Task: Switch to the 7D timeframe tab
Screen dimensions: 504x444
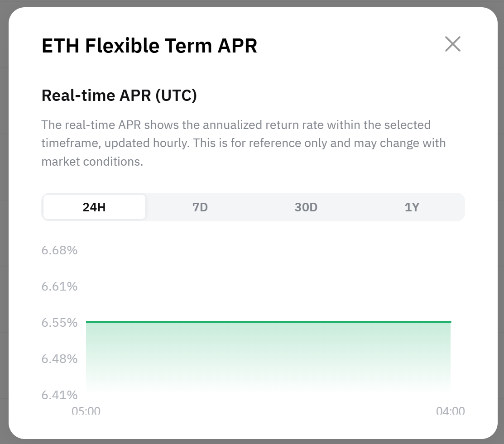Action: pyautogui.click(x=200, y=207)
